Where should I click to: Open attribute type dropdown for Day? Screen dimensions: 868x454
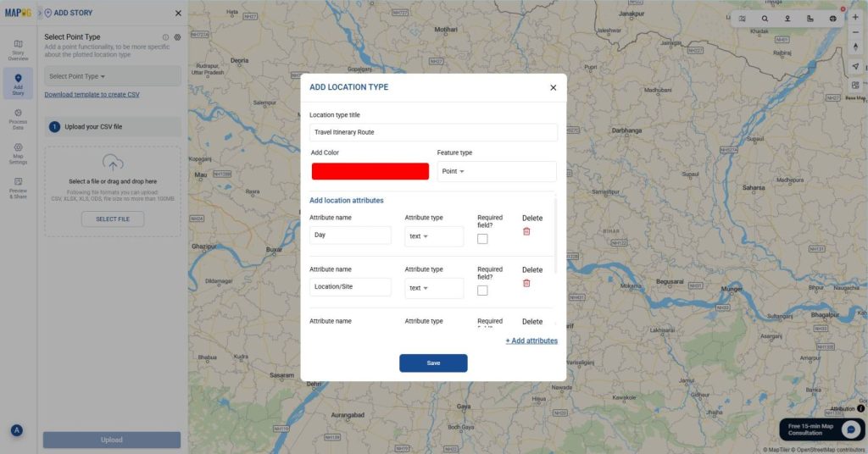[x=434, y=236]
